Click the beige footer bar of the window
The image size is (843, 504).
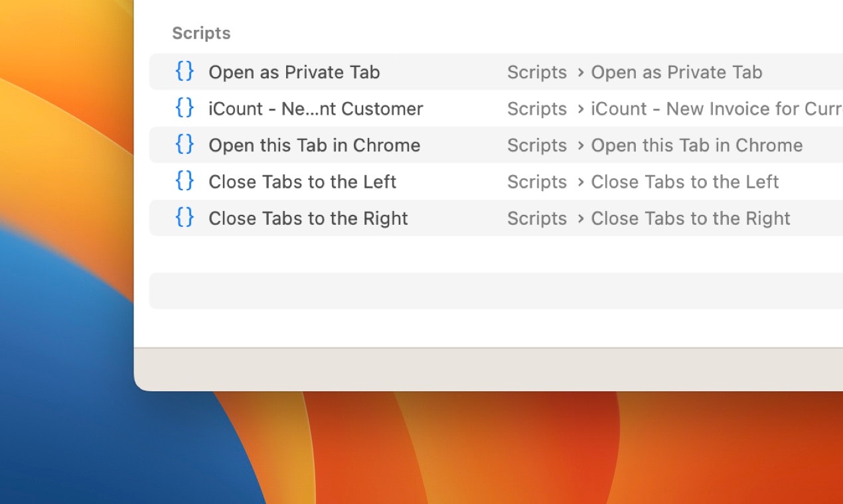point(489,369)
